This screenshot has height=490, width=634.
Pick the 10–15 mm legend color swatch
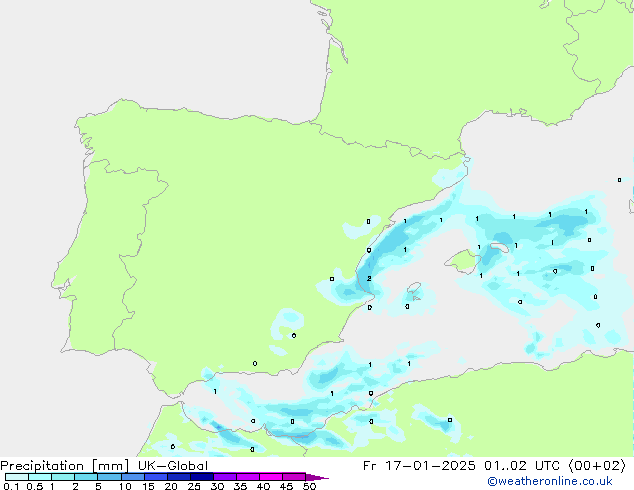point(132,477)
